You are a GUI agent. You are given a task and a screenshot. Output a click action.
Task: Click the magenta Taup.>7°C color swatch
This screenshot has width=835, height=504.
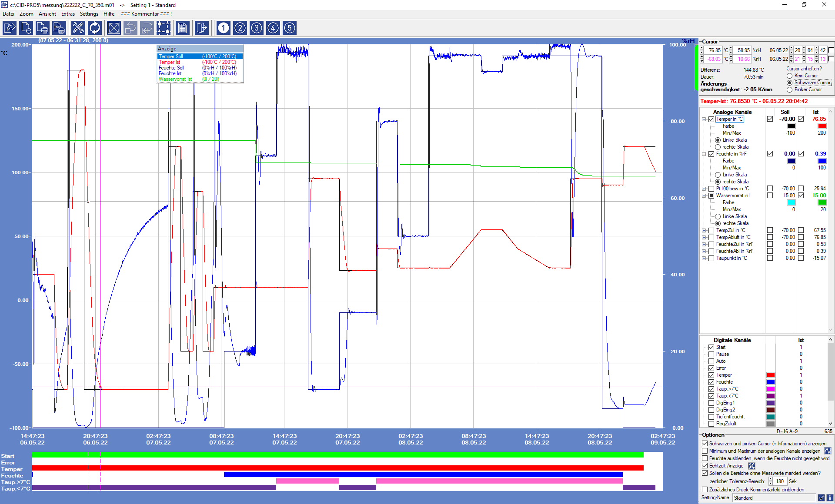(x=771, y=389)
